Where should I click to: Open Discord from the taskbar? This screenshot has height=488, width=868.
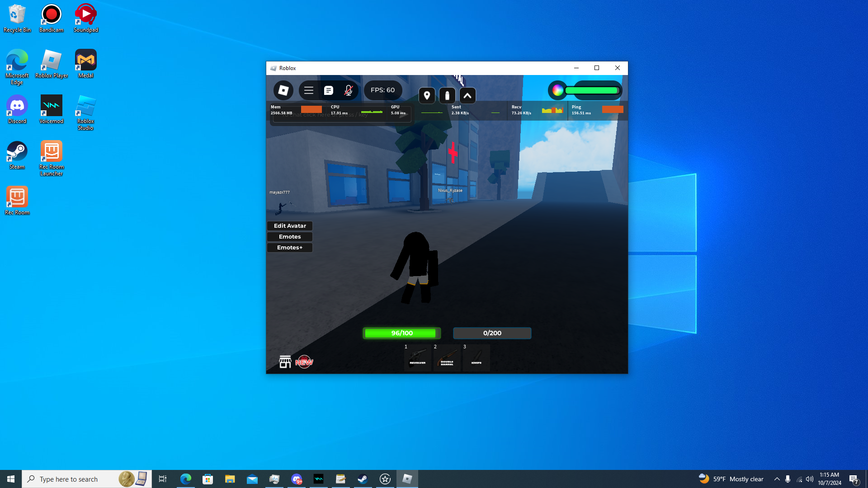(297, 479)
